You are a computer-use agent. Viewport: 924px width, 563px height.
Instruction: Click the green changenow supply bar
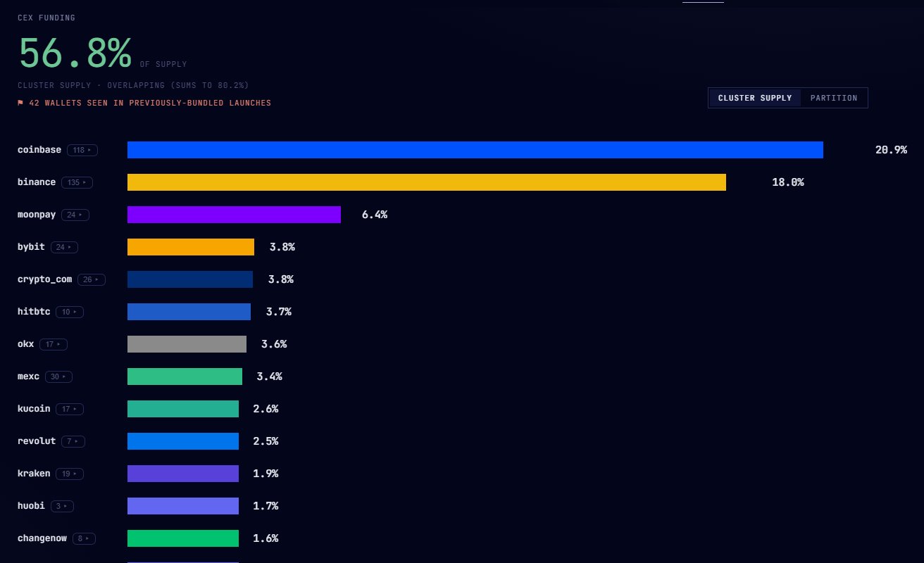[x=183, y=538]
